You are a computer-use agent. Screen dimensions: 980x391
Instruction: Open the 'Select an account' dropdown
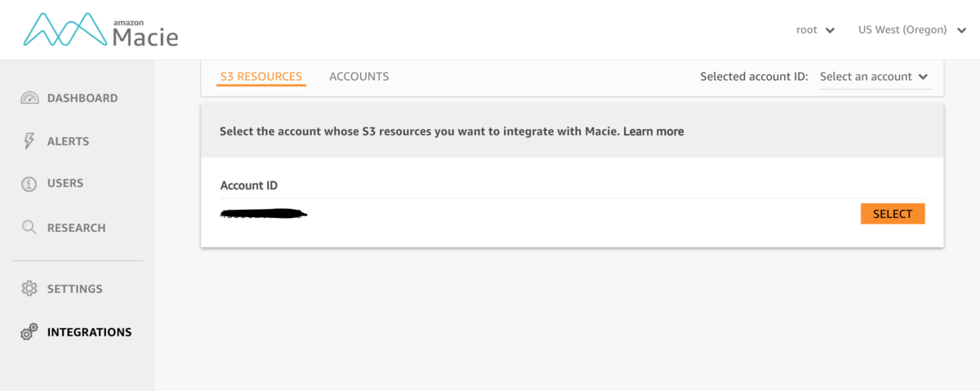pos(874,77)
